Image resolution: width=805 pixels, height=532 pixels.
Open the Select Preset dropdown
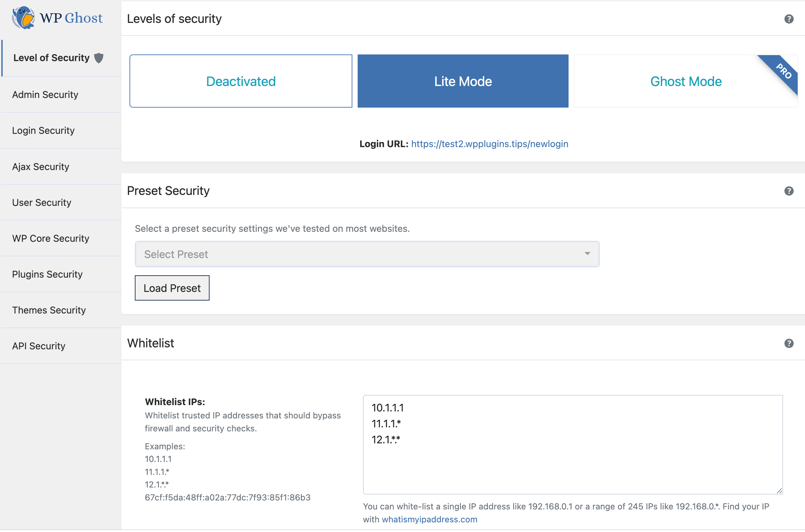tap(366, 254)
